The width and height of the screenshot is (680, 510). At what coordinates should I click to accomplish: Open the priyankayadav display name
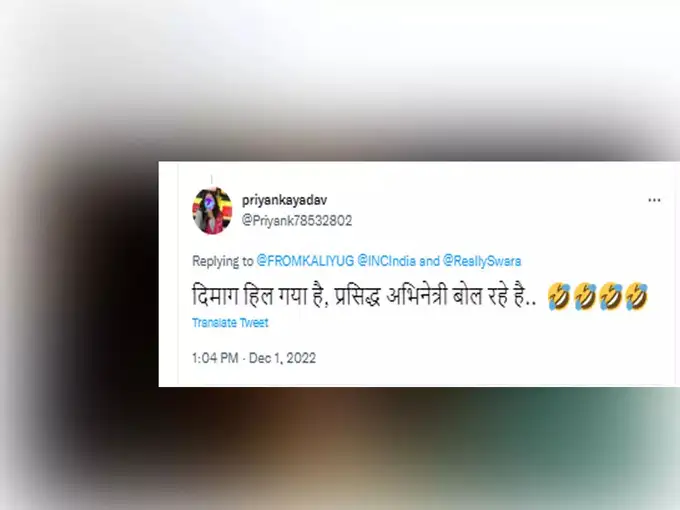click(x=284, y=200)
